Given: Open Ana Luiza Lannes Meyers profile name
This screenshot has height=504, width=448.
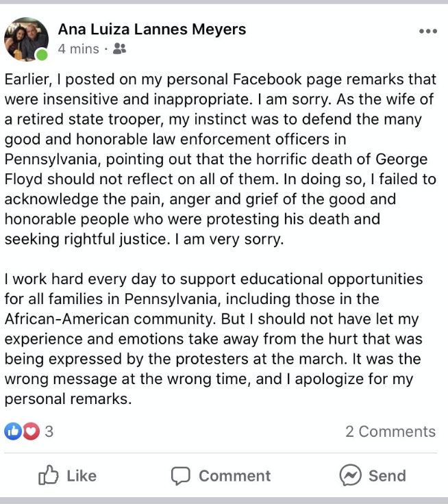Looking at the screenshot, I should pos(152,29).
